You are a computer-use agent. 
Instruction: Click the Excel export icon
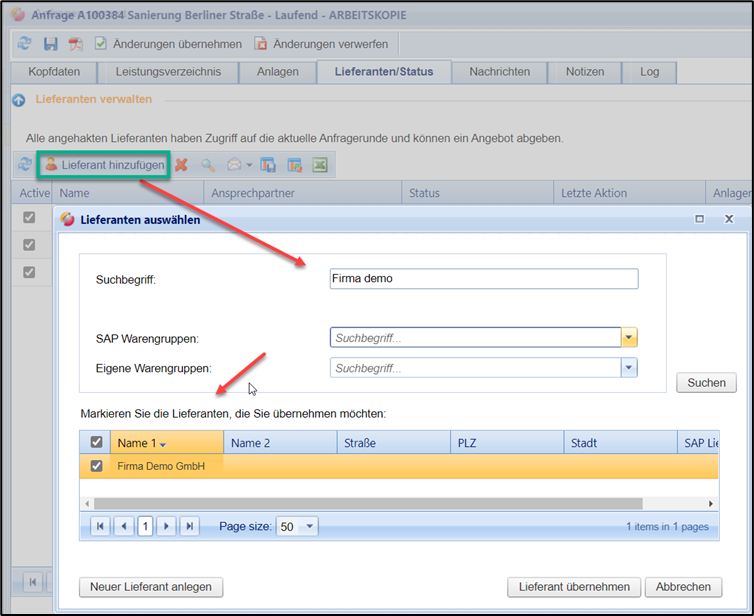tap(320, 165)
